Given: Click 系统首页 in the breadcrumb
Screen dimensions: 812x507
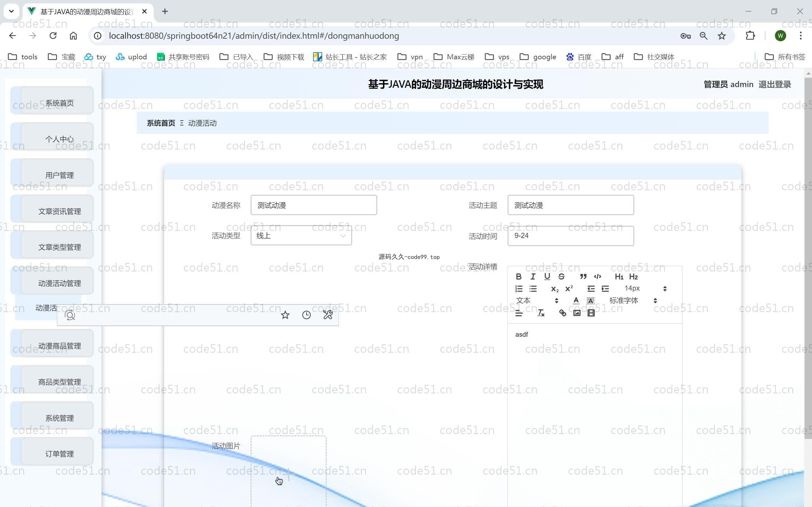Looking at the screenshot, I should click(x=161, y=123).
